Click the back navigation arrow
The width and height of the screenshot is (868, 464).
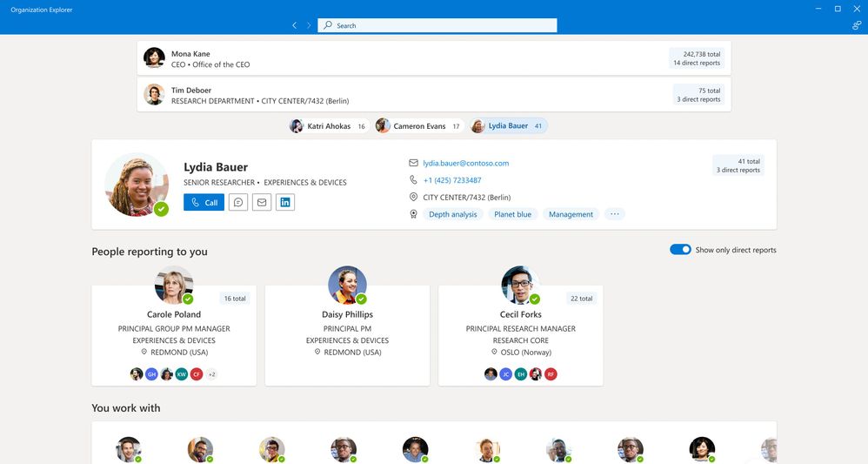[295, 25]
